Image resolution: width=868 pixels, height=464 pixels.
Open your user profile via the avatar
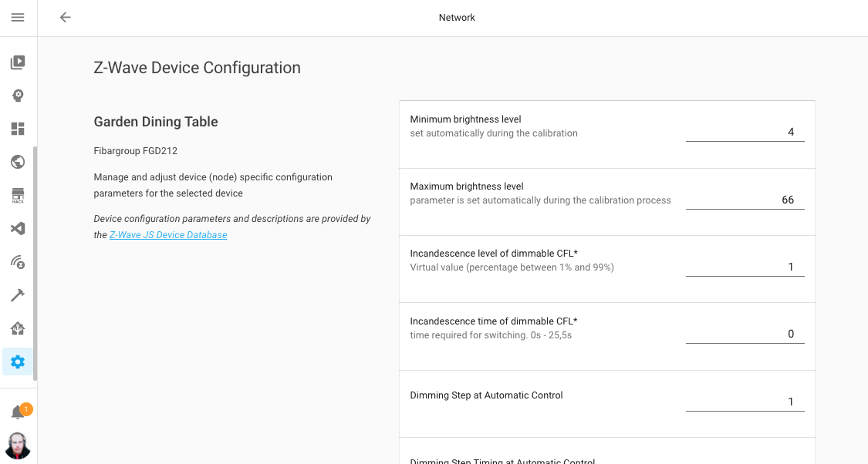tap(17, 446)
